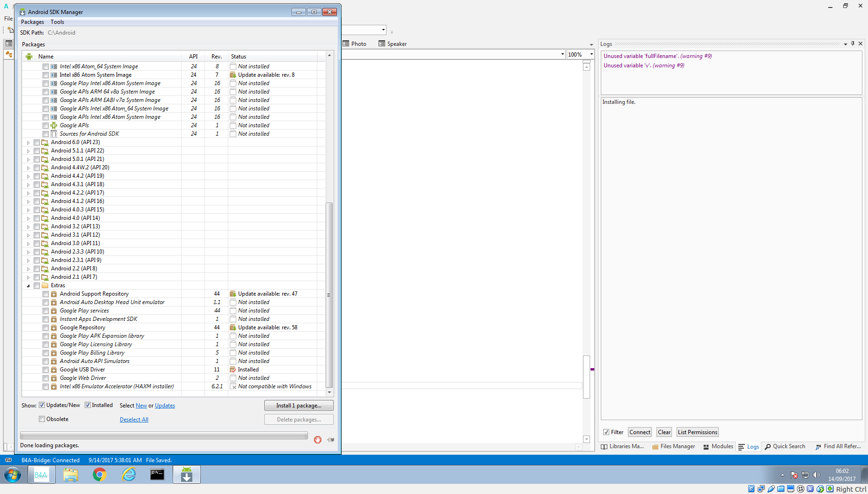Enable the Obsolete checkbox

42,419
